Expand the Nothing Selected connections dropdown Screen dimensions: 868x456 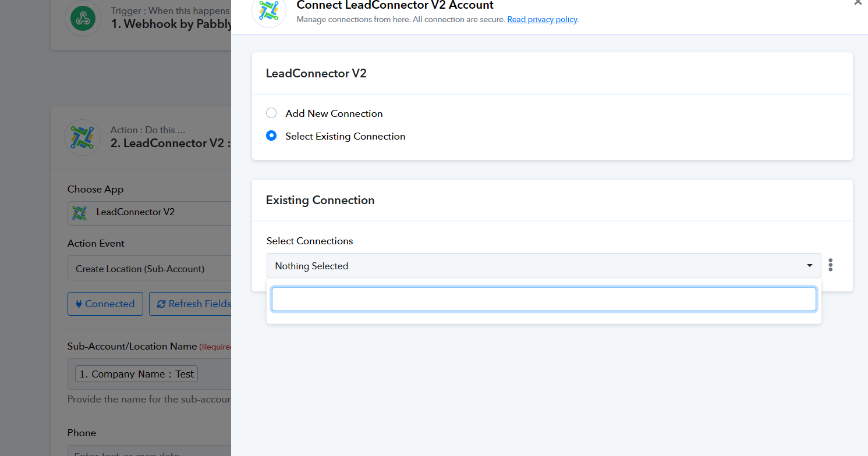(x=544, y=265)
